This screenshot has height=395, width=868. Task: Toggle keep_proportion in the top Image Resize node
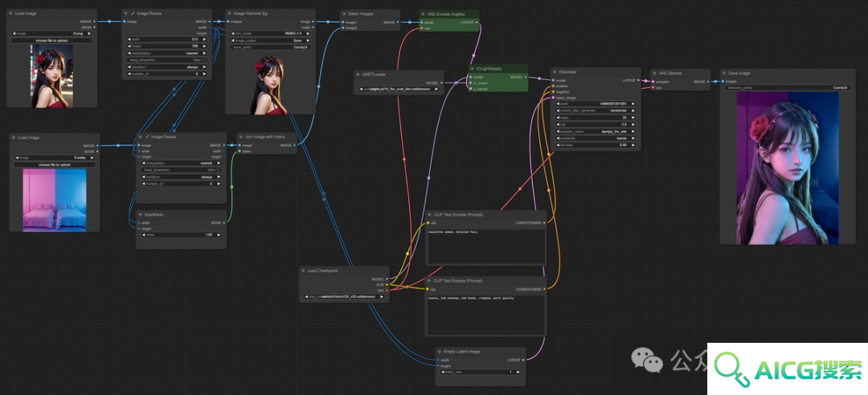coord(166,59)
